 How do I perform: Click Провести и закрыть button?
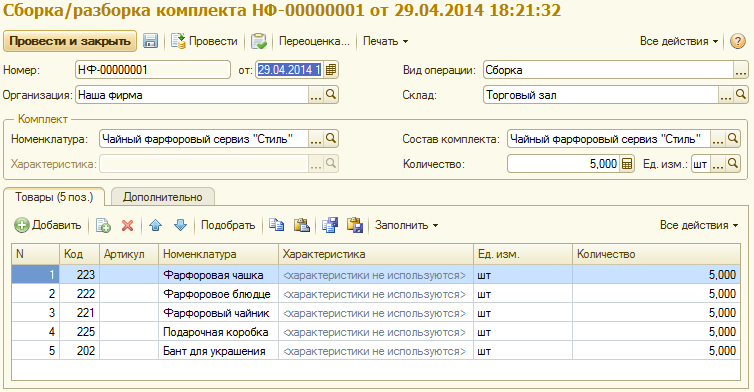coord(70,41)
